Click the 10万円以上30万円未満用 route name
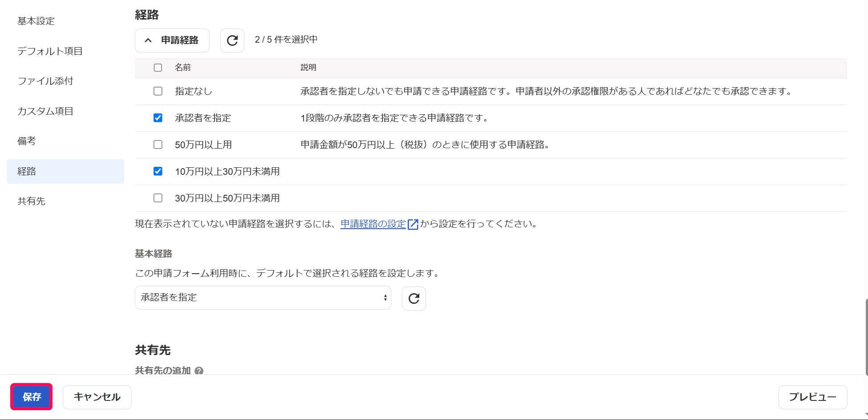Image resolution: width=868 pixels, height=420 pixels. [x=227, y=171]
